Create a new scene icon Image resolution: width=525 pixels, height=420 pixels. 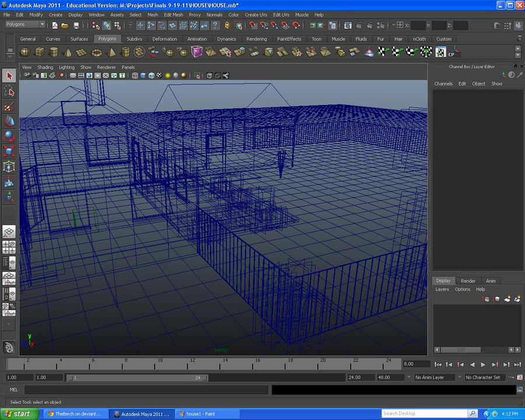tap(55, 26)
